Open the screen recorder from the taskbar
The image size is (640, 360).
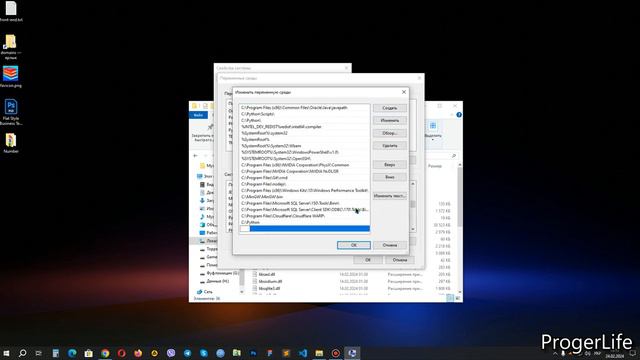click(x=336, y=353)
